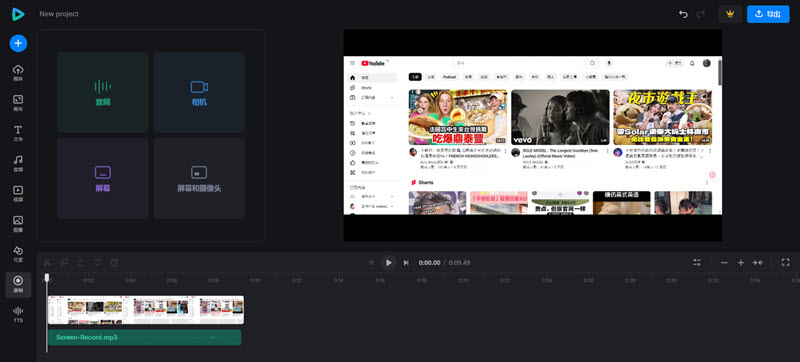Image resolution: width=800 pixels, height=362 pixels.
Task: Click the move layer up icon
Action: 81,263
